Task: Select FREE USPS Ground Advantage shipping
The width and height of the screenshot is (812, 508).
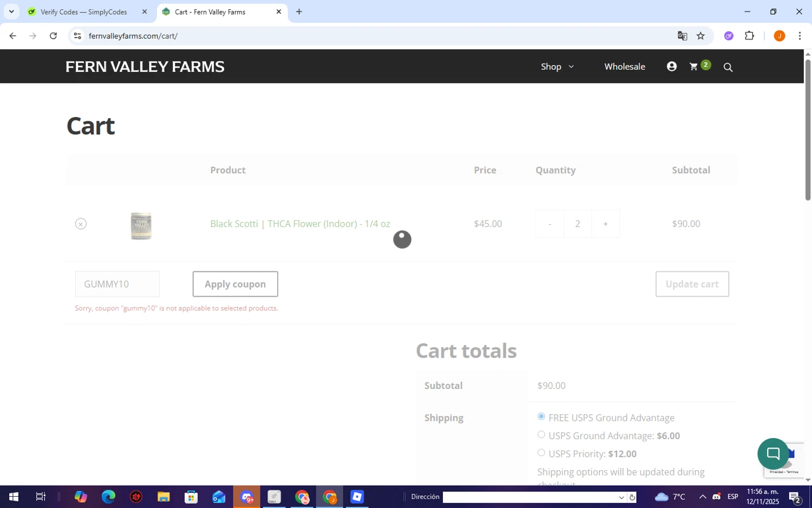Action: tap(541, 416)
